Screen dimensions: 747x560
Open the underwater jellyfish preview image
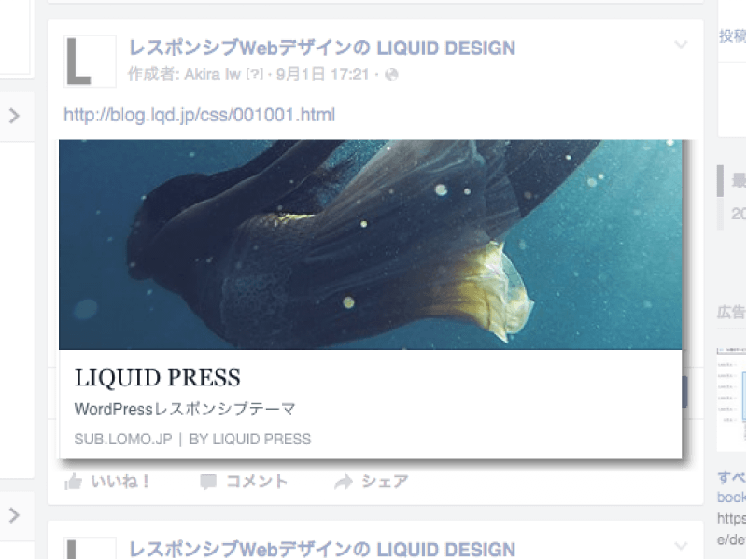tap(370, 245)
